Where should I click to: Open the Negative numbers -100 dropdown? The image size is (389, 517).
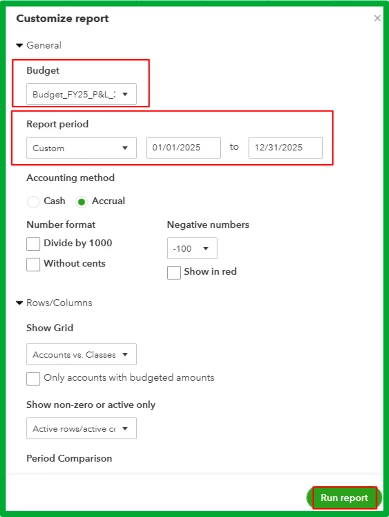click(192, 248)
